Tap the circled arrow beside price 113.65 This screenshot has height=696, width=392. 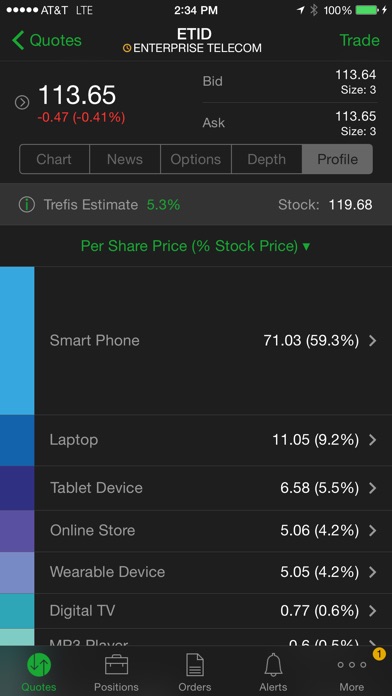click(x=22, y=103)
